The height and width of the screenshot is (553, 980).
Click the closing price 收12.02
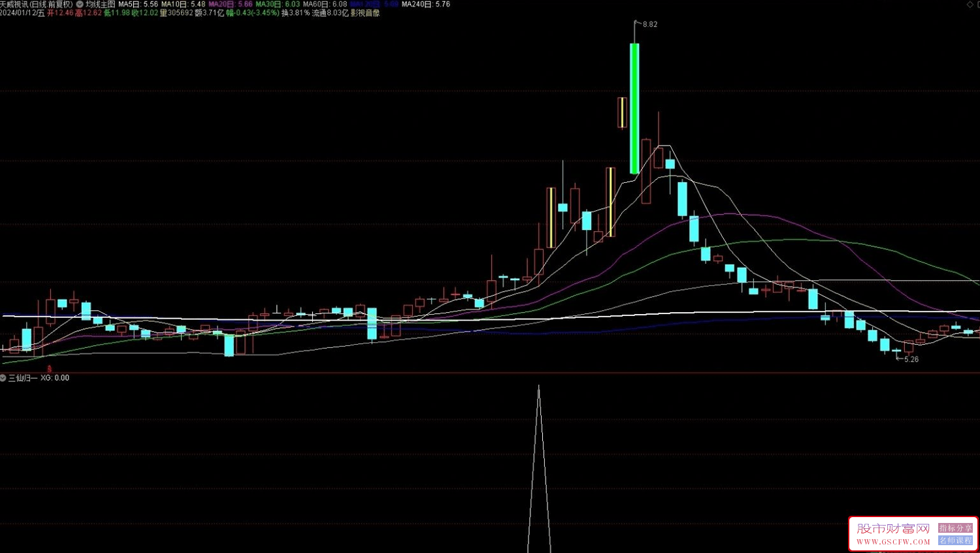pos(145,13)
